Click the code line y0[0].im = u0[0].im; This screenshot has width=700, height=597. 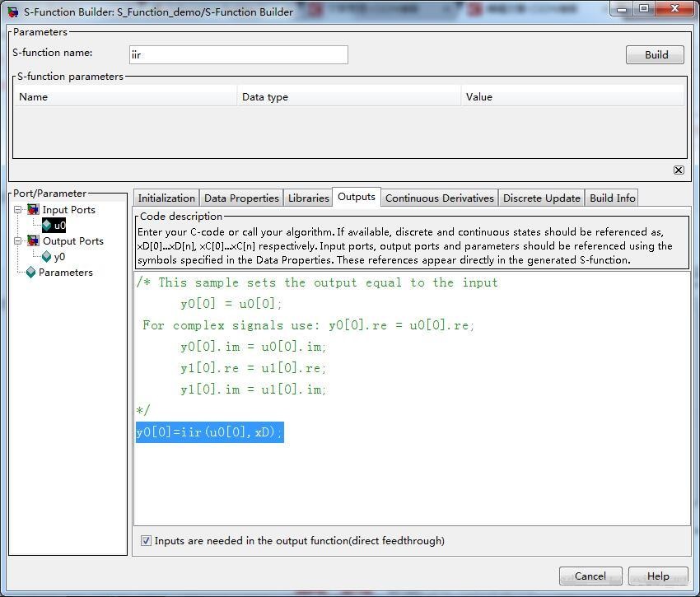click(x=253, y=347)
